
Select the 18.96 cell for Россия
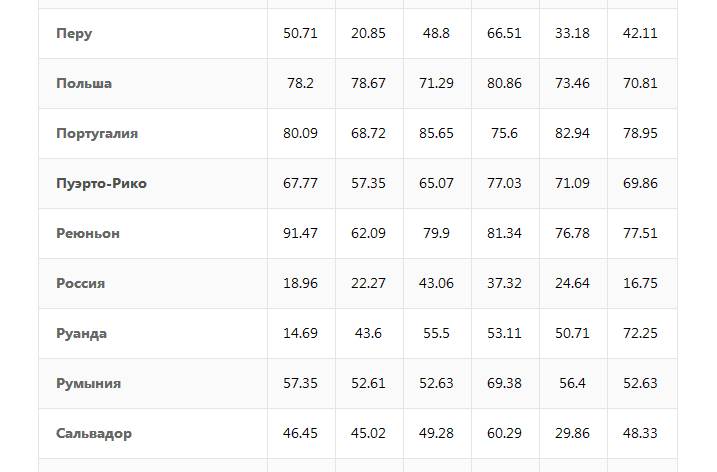coord(300,283)
